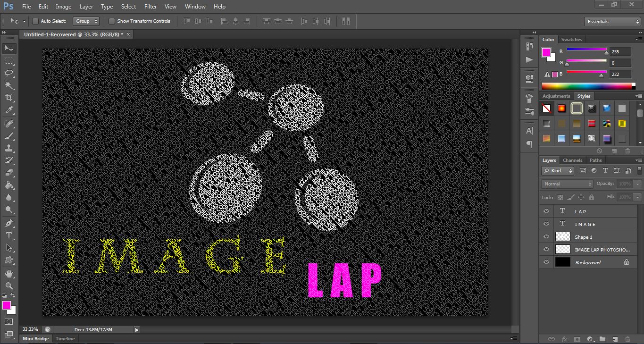
Task: Select the Dodge tool
Action: tap(9, 210)
